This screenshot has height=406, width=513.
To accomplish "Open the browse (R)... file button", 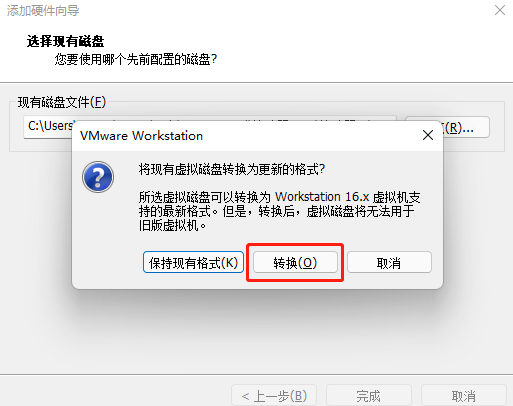I will [x=466, y=127].
